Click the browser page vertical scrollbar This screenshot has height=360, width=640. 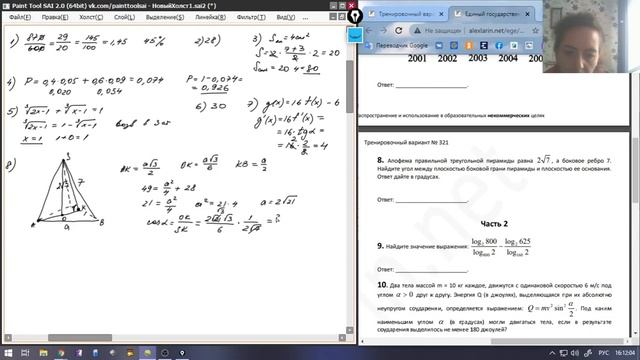pyautogui.click(x=636, y=169)
